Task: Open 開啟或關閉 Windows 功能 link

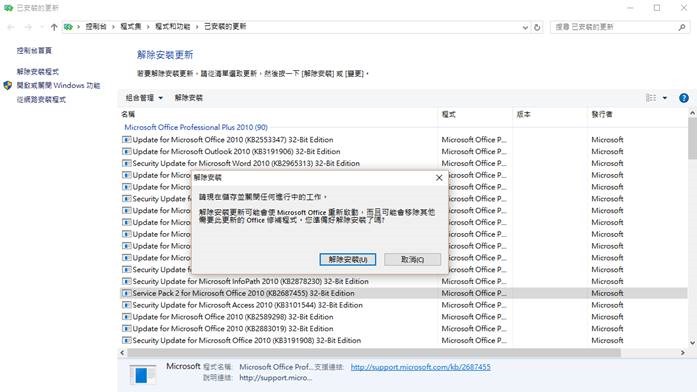Action: pyautogui.click(x=58, y=85)
